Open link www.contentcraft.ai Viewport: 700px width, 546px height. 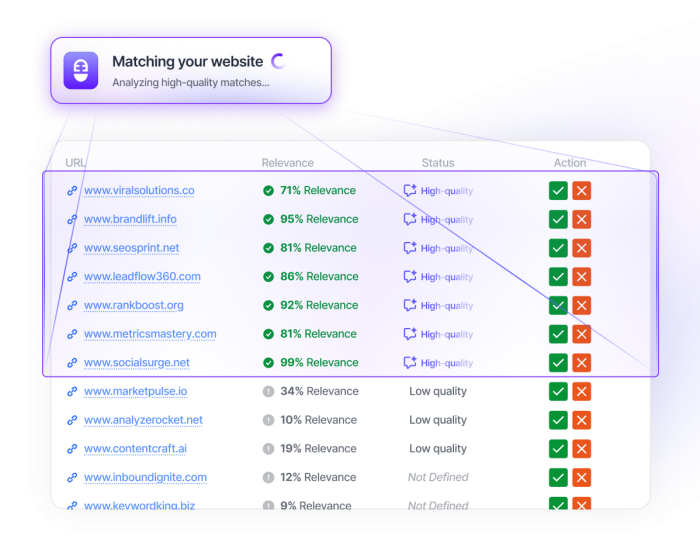135,449
